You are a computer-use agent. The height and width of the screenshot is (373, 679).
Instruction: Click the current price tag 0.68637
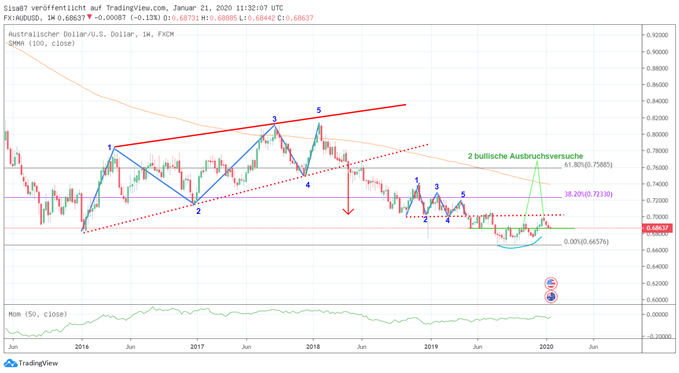click(x=658, y=228)
